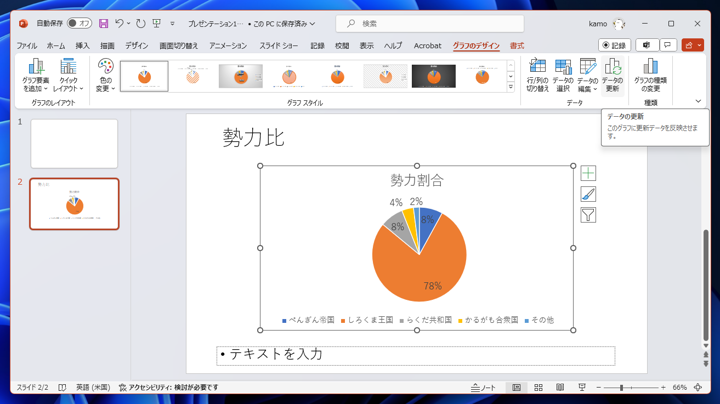Click the slide title 勢力比
Viewport: 720px width, 404px height.
click(x=253, y=137)
